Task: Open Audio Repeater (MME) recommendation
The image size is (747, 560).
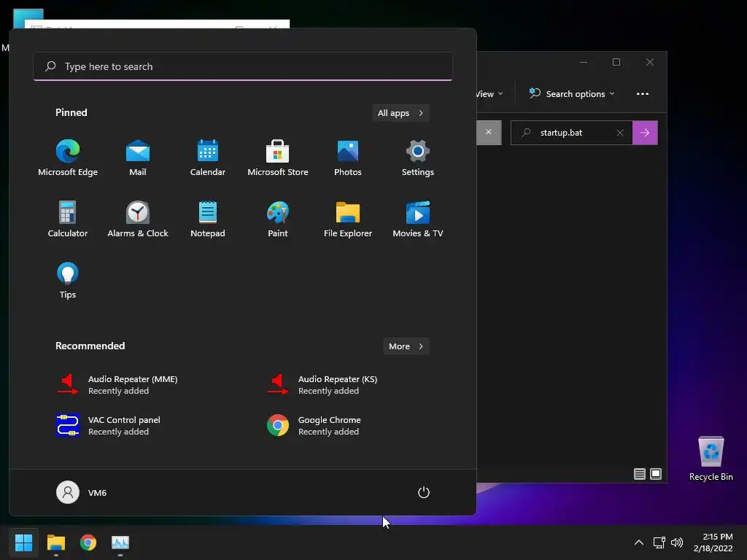Action: pyautogui.click(x=117, y=384)
